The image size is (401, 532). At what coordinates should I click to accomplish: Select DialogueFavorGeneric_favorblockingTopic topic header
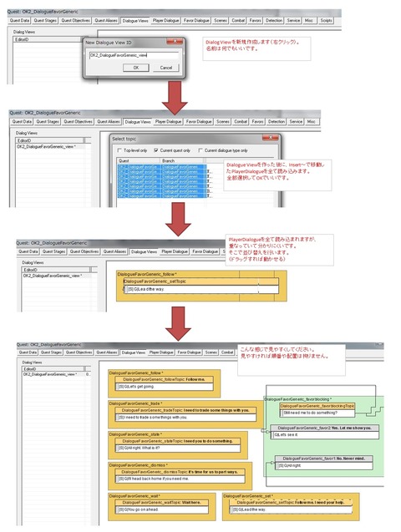317,406
